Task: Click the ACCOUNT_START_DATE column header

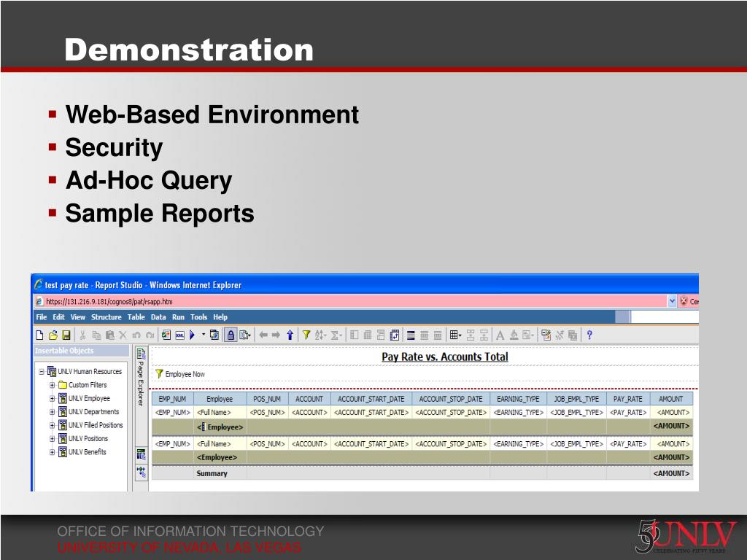Action: [x=371, y=399]
